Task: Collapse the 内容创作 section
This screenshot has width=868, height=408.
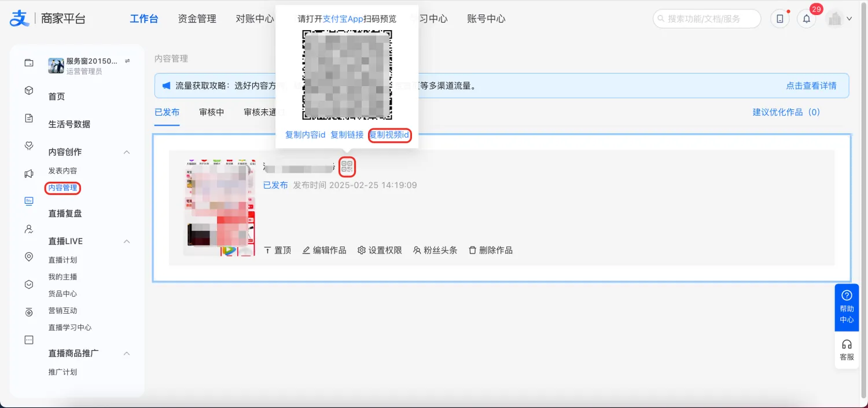Action: [x=127, y=152]
